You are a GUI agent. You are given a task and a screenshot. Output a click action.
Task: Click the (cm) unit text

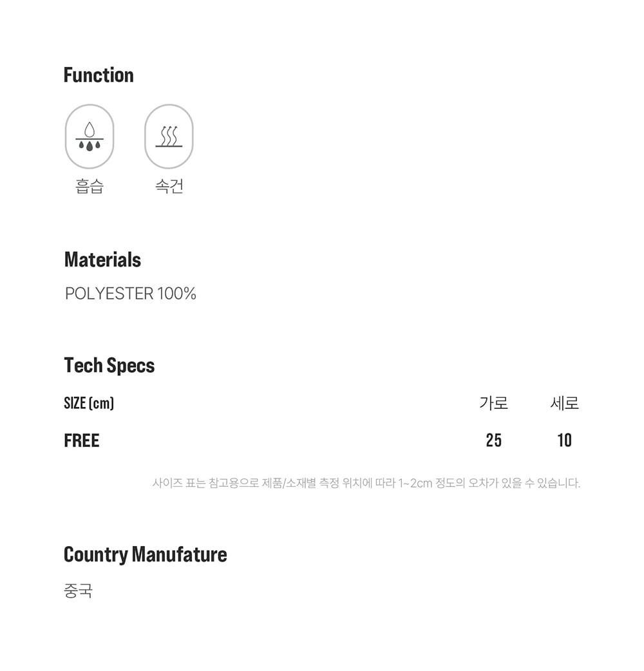tap(101, 403)
